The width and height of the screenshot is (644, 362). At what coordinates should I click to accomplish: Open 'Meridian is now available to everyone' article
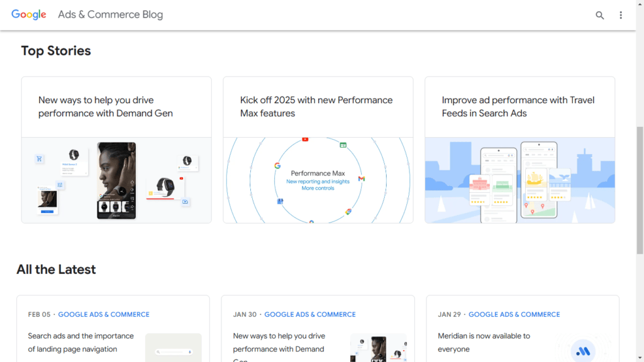click(484, 343)
